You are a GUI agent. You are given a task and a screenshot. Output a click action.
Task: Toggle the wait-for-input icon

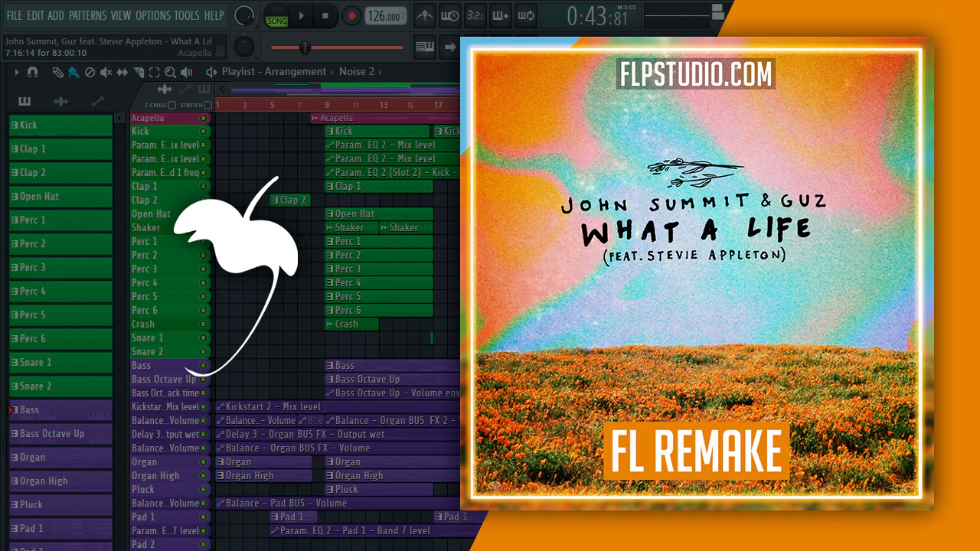449,15
